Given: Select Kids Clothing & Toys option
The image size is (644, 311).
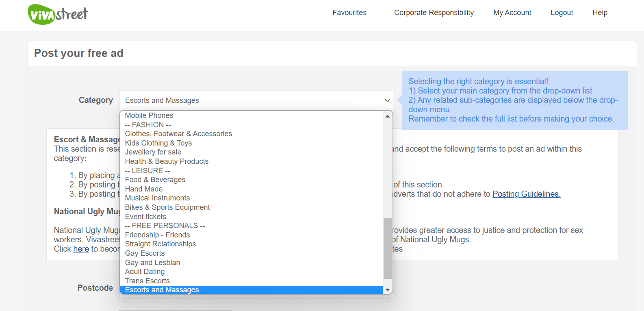Looking at the screenshot, I should (251, 143).
